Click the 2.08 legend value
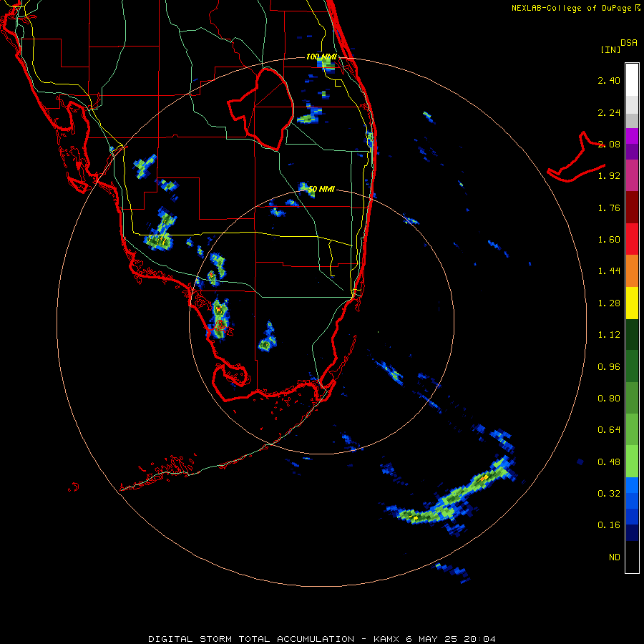This screenshot has height=644, width=644. click(x=609, y=144)
